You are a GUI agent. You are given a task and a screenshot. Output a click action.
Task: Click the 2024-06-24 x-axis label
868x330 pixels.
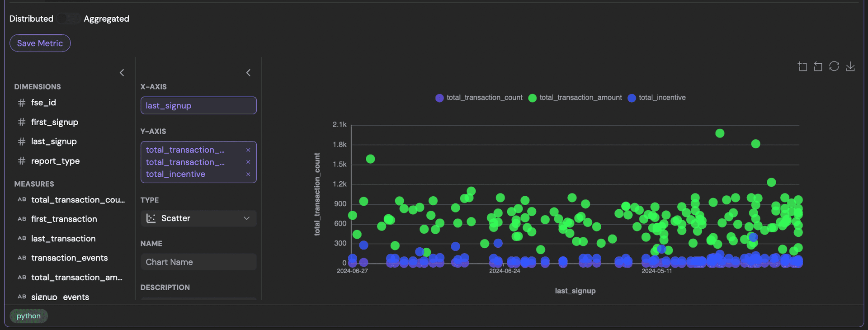click(505, 271)
